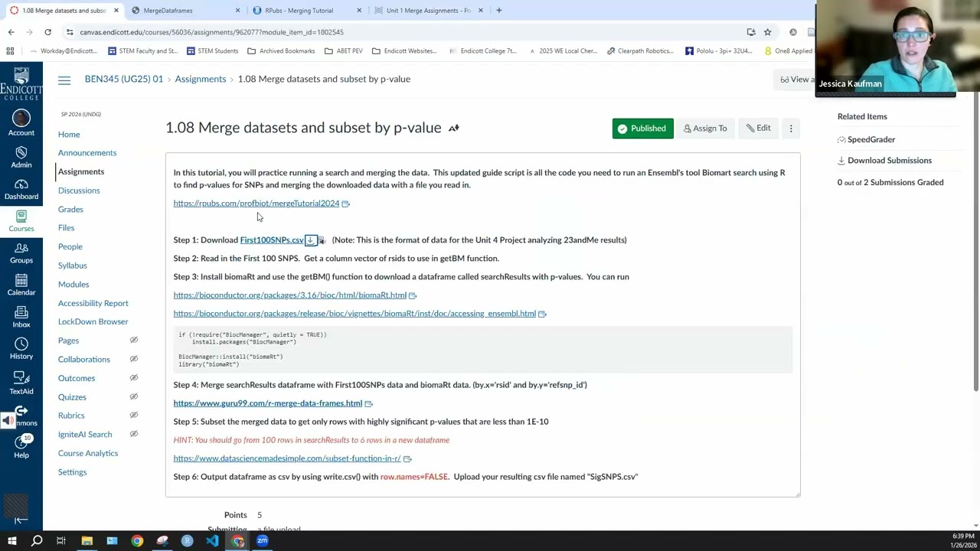Open the Inbox icon
Image resolution: width=980 pixels, height=551 pixels.
pos(21,316)
